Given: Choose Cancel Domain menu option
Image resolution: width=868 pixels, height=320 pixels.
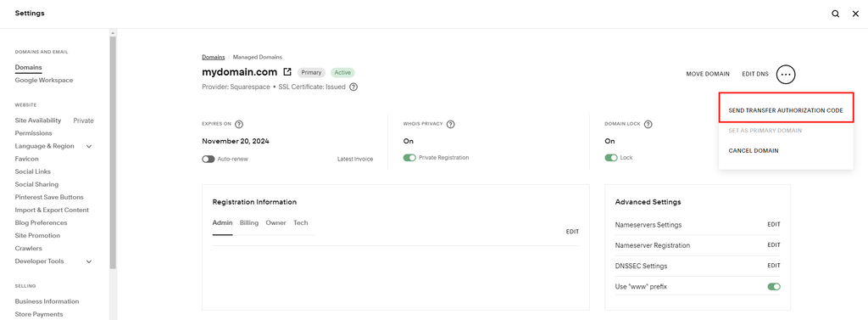Looking at the screenshot, I should (x=754, y=150).
